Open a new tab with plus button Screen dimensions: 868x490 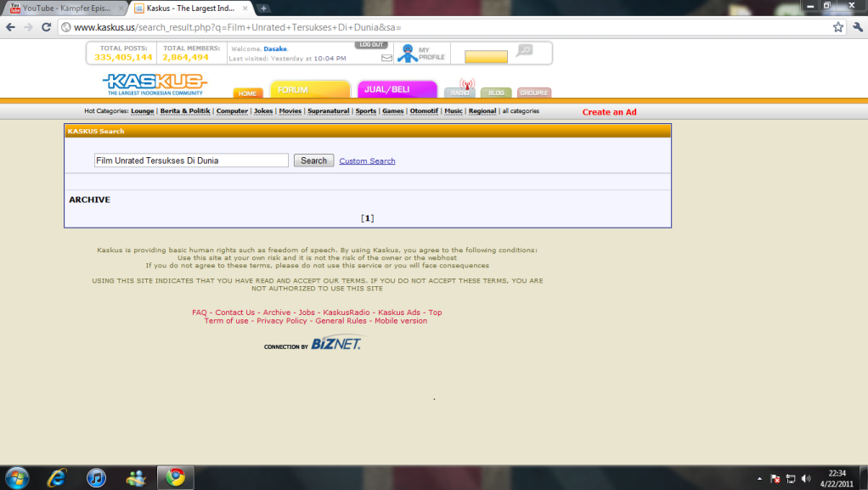[264, 8]
